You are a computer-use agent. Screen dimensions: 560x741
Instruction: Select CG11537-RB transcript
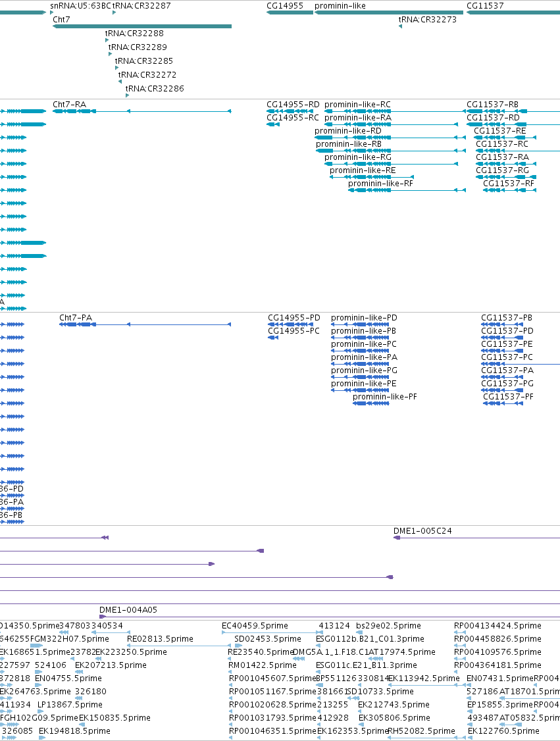coord(492,105)
